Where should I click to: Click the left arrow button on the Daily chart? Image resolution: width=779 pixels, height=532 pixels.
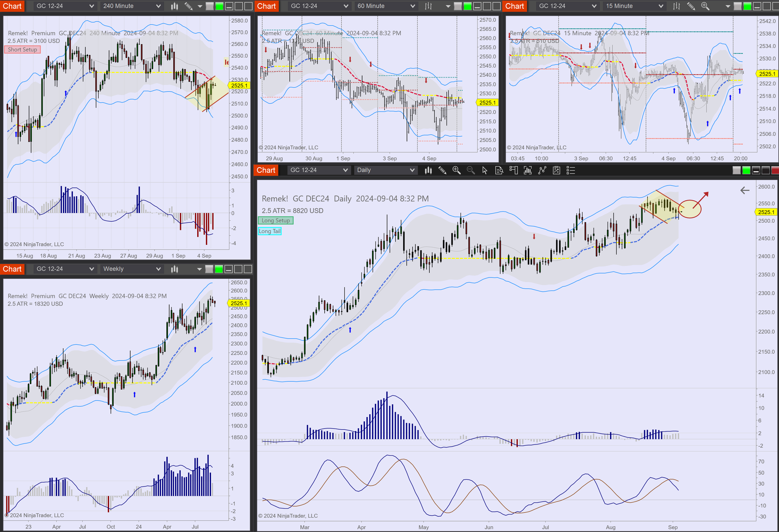744,190
